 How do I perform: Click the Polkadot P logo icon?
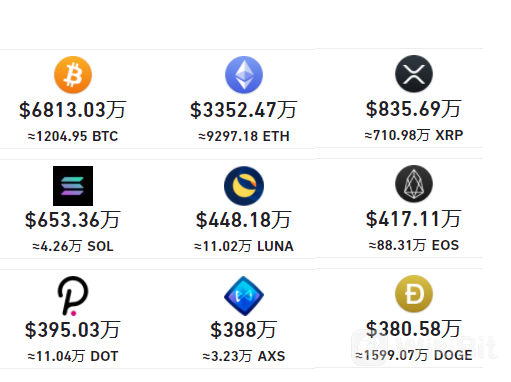point(73,296)
